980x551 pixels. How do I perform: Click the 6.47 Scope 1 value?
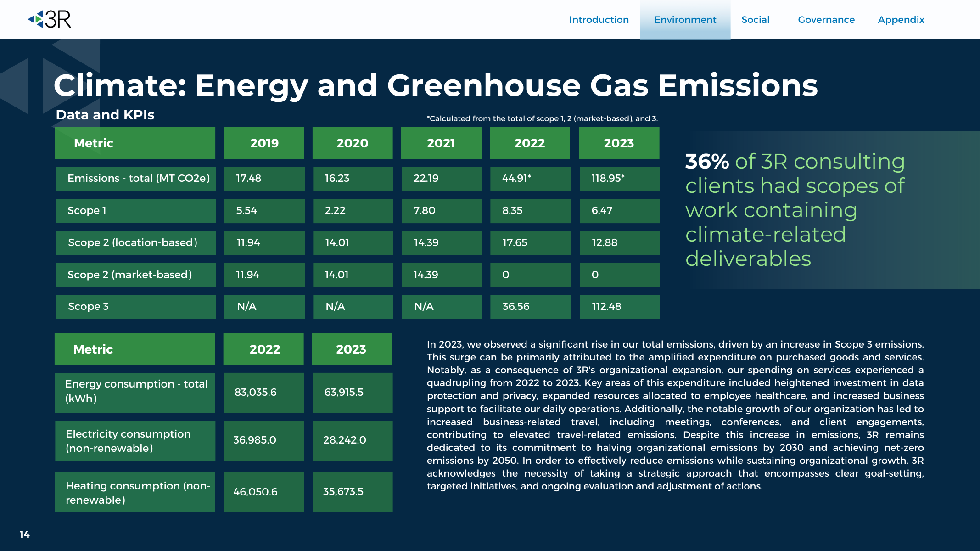point(619,211)
